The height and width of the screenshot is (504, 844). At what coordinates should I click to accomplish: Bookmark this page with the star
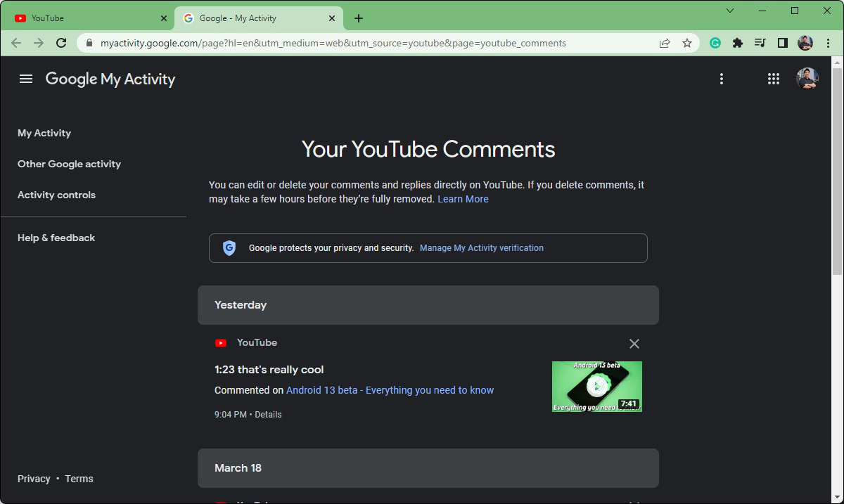point(687,43)
